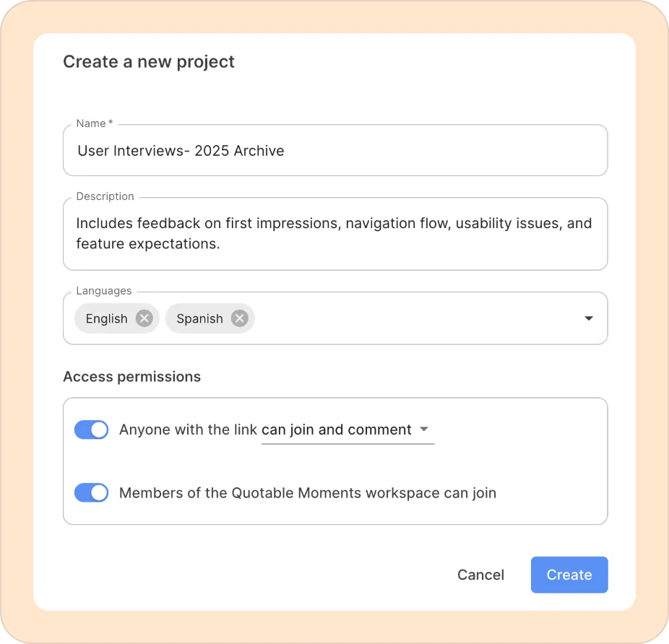This screenshot has height=644, width=669.
Task: Select the Spanish language chip label
Action: [x=199, y=318]
